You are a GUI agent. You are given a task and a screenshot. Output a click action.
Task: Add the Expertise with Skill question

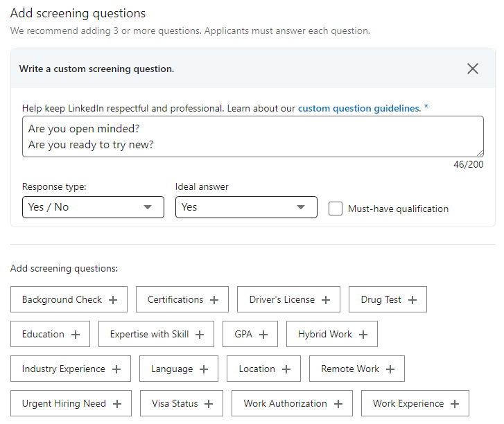(x=156, y=335)
